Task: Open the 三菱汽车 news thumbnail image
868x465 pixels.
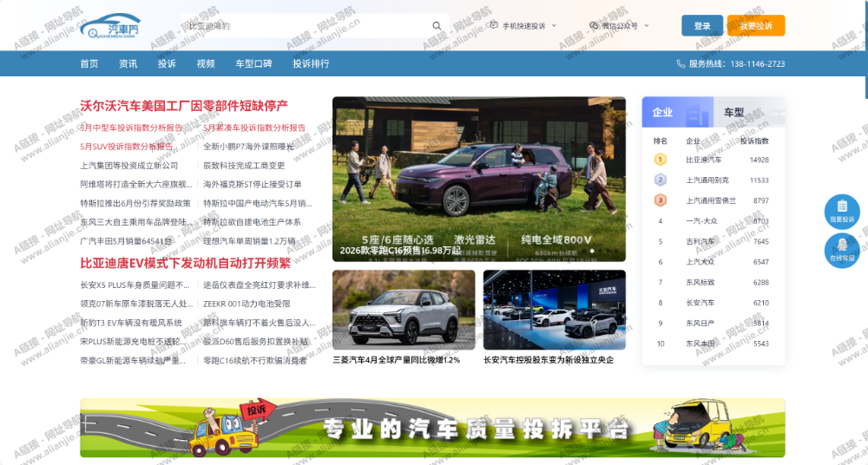Action: (404, 310)
